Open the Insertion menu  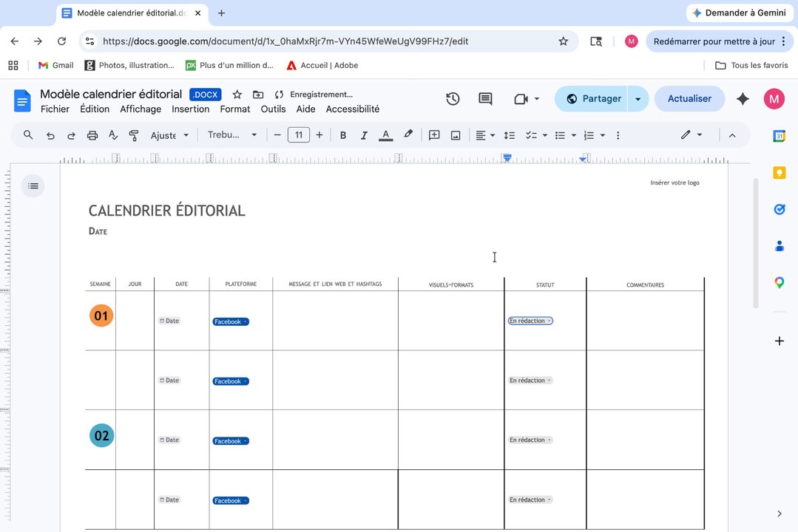point(190,109)
